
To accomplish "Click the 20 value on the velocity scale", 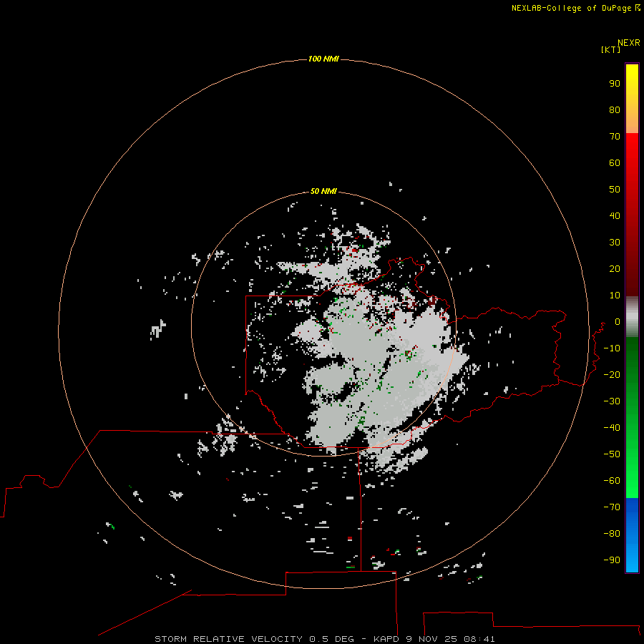I will 615,268.
